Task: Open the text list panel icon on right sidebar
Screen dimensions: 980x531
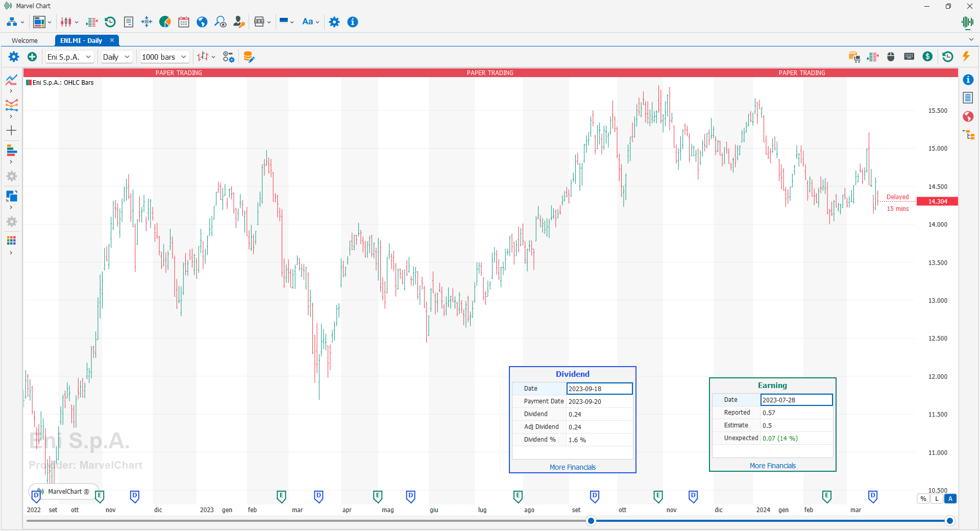Action: click(968, 98)
